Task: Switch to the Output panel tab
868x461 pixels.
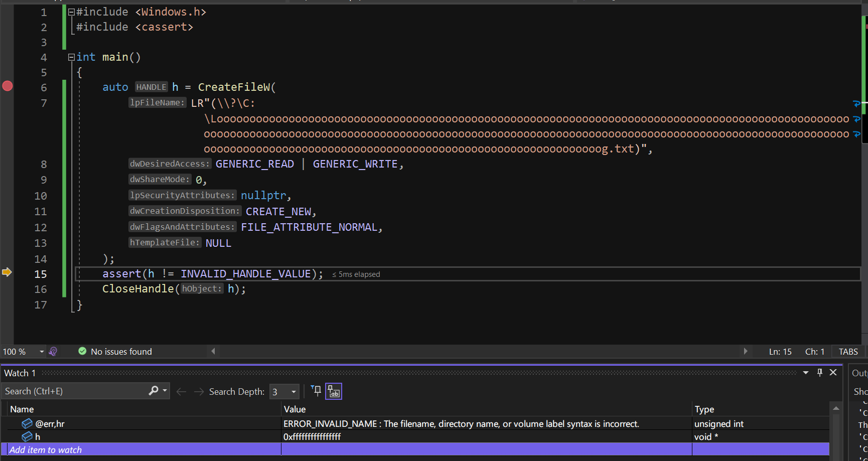Action: [859, 373]
